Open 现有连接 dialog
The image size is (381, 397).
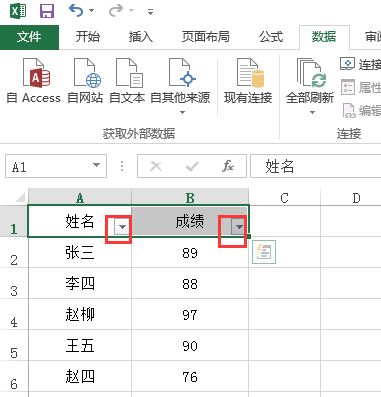[x=248, y=81]
